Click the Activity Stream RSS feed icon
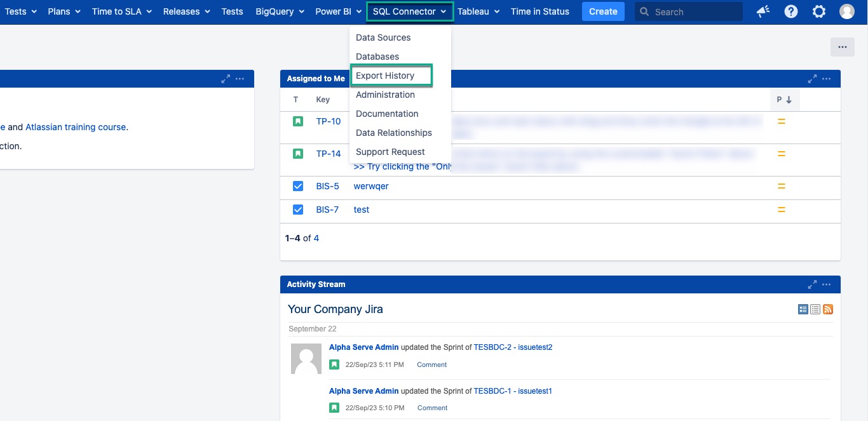868x421 pixels. [828, 309]
